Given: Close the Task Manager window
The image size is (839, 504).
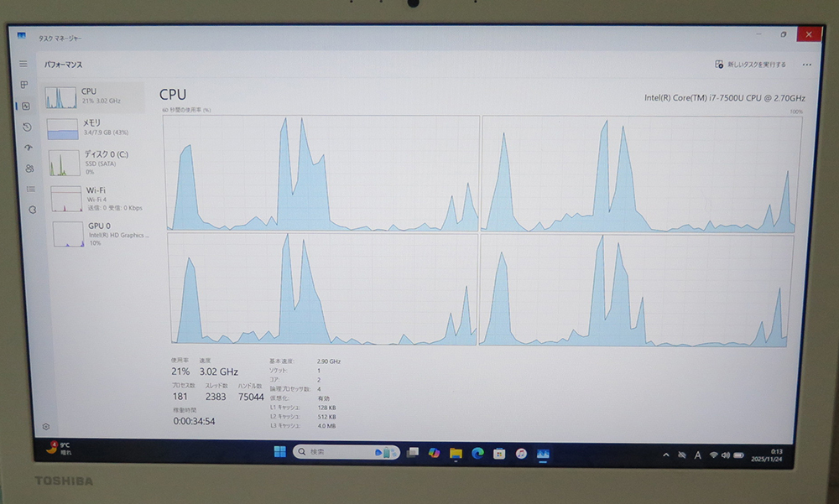Looking at the screenshot, I should pos(809,34).
